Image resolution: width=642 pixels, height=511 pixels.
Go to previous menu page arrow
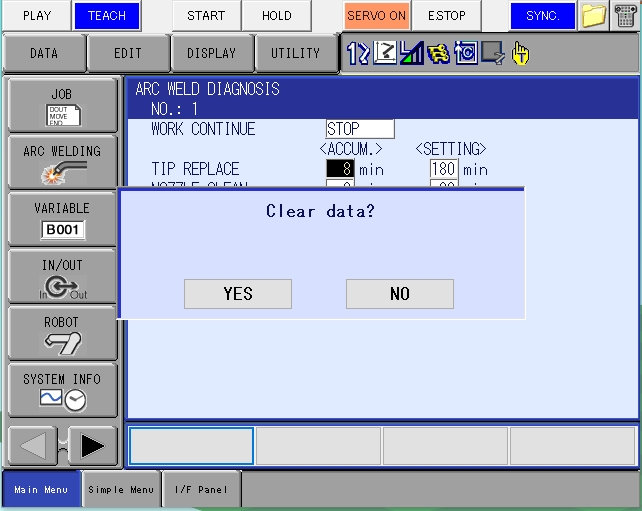coord(33,445)
